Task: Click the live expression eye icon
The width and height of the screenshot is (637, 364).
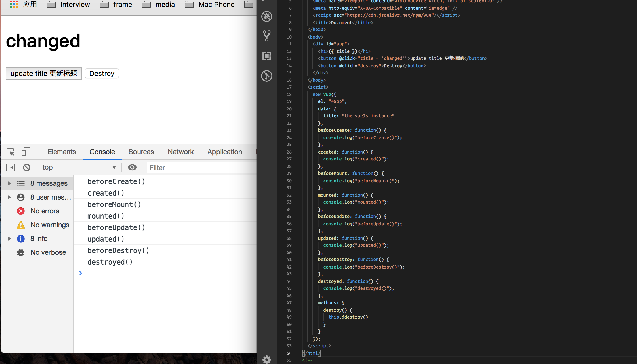Action: (132, 167)
